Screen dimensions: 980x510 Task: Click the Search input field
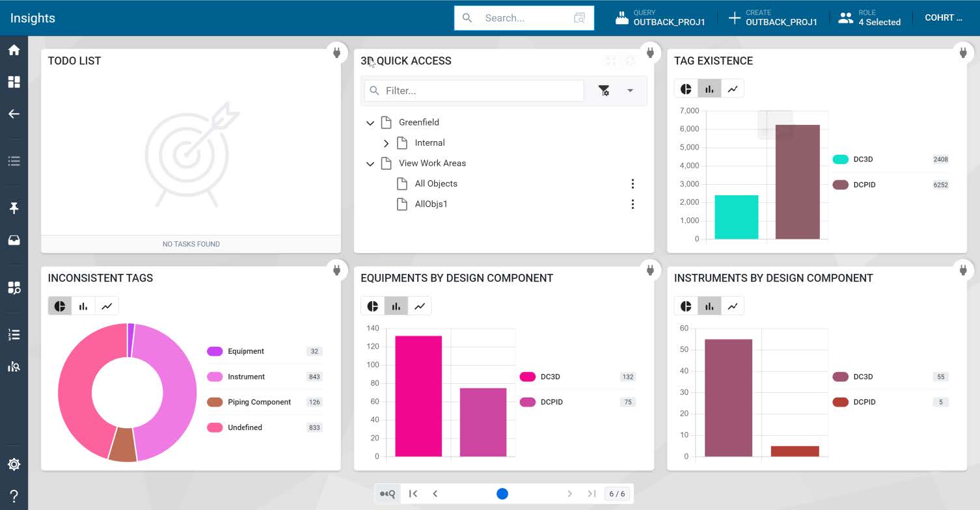pyautogui.click(x=524, y=18)
